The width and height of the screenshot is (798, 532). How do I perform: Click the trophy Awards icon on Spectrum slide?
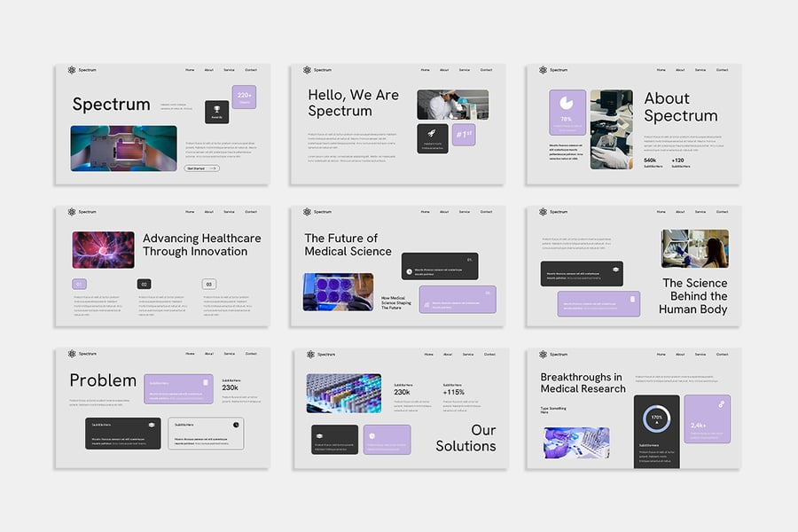(216, 108)
